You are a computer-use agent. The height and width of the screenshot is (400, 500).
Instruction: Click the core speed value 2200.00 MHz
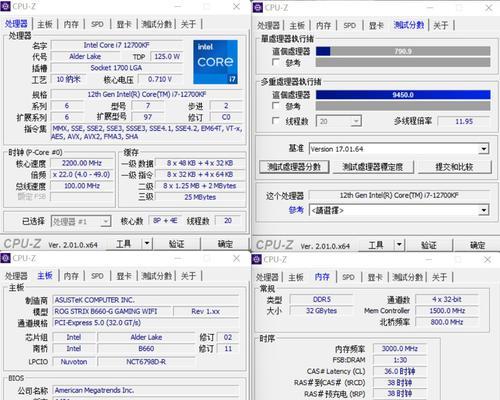pos(82,163)
